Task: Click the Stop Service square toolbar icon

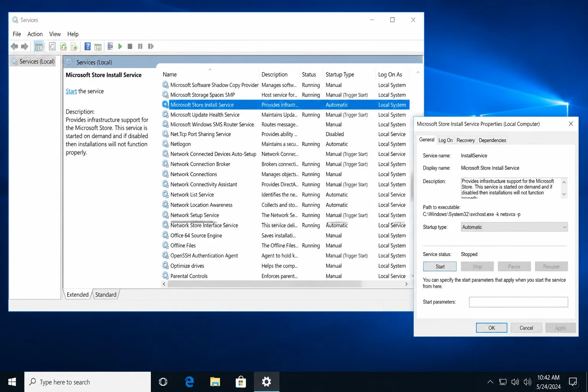Action: click(130, 46)
